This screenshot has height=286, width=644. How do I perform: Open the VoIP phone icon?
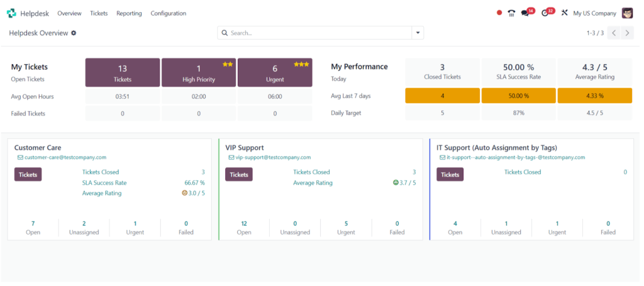coord(511,13)
